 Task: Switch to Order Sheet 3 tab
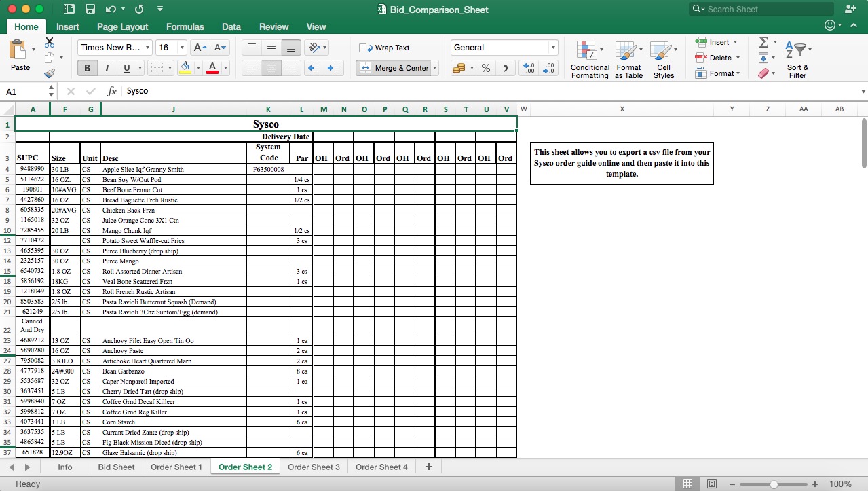click(314, 467)
